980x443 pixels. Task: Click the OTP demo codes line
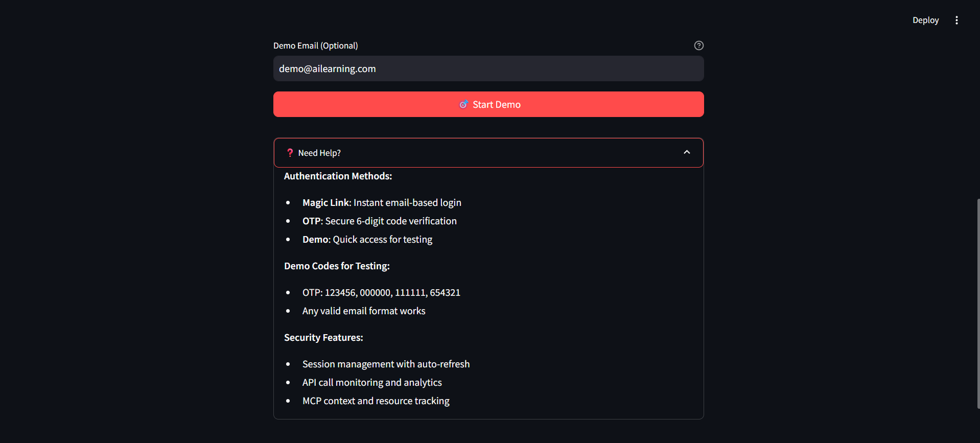[381, 293]
